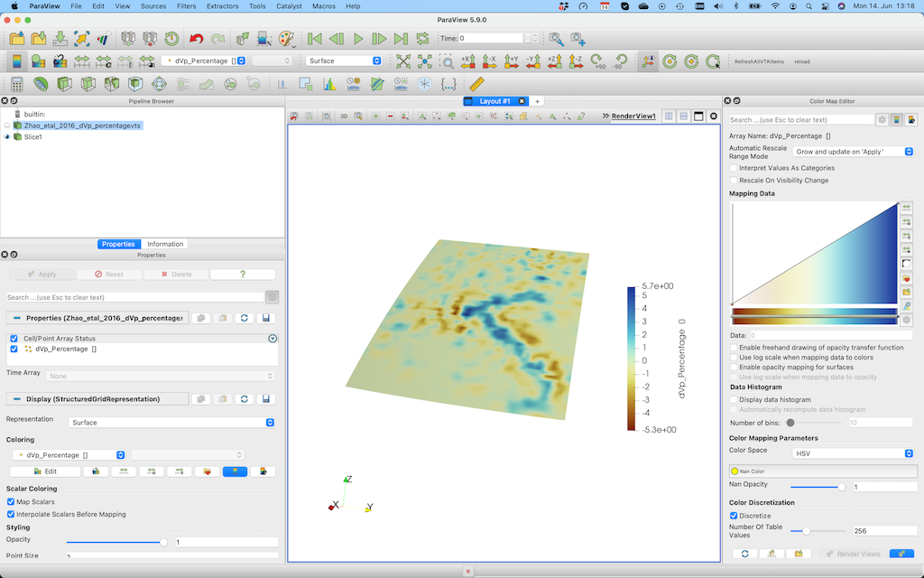The height and width of the screenshot is (578, 924).
Task: Open the Color Space HSV dropdown
Action: pos(853,452)
